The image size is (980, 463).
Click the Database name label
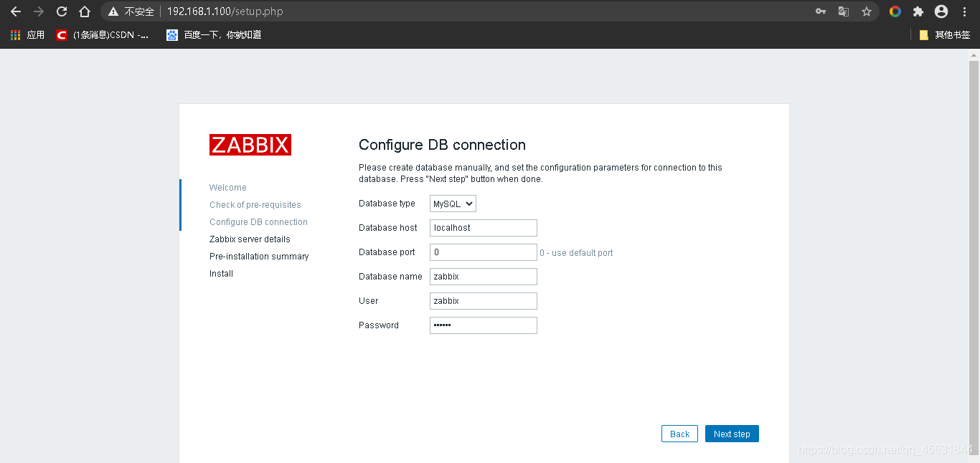pyautogui.click(x=390, y=277)
